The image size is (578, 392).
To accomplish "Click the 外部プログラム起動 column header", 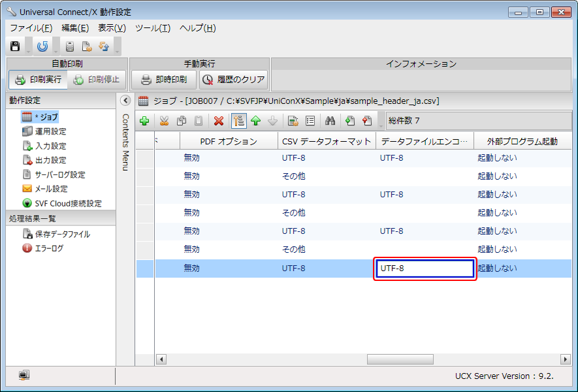I will pos(522,141).
